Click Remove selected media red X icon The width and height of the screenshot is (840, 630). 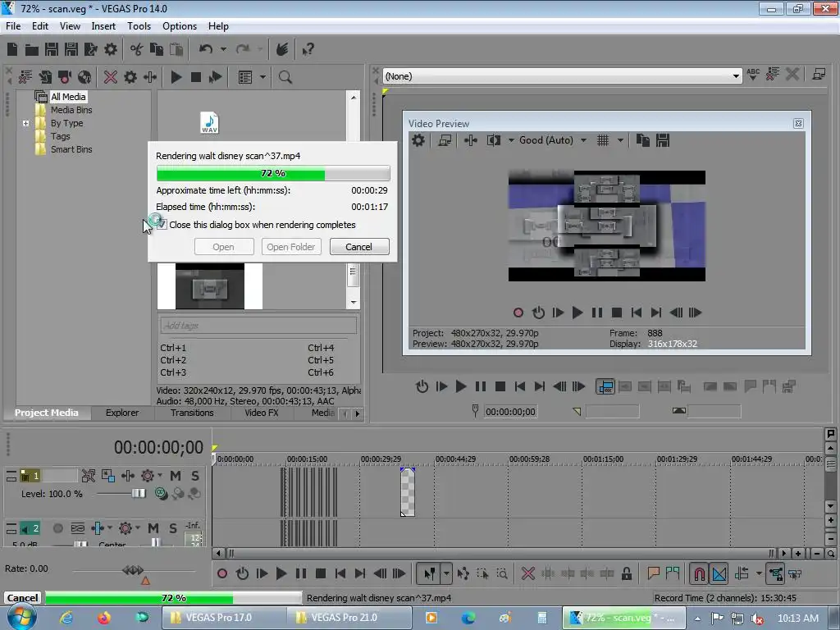[111, 77]
